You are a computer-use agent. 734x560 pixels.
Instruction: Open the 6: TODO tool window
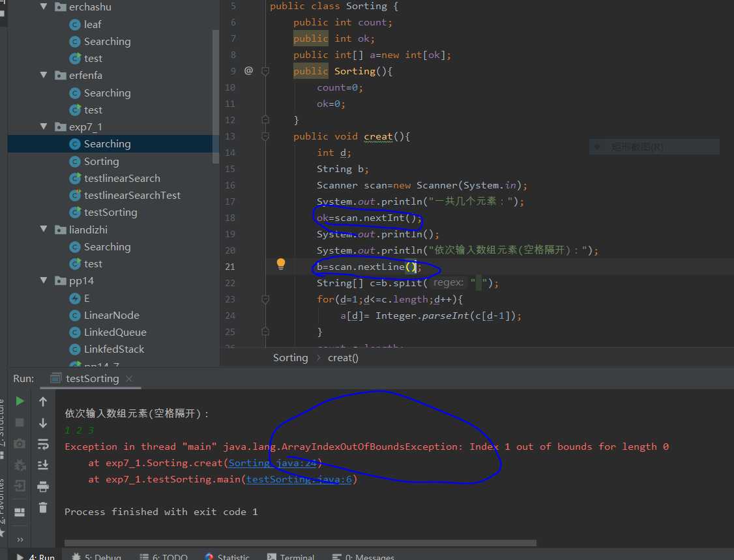tap(164, 556)
